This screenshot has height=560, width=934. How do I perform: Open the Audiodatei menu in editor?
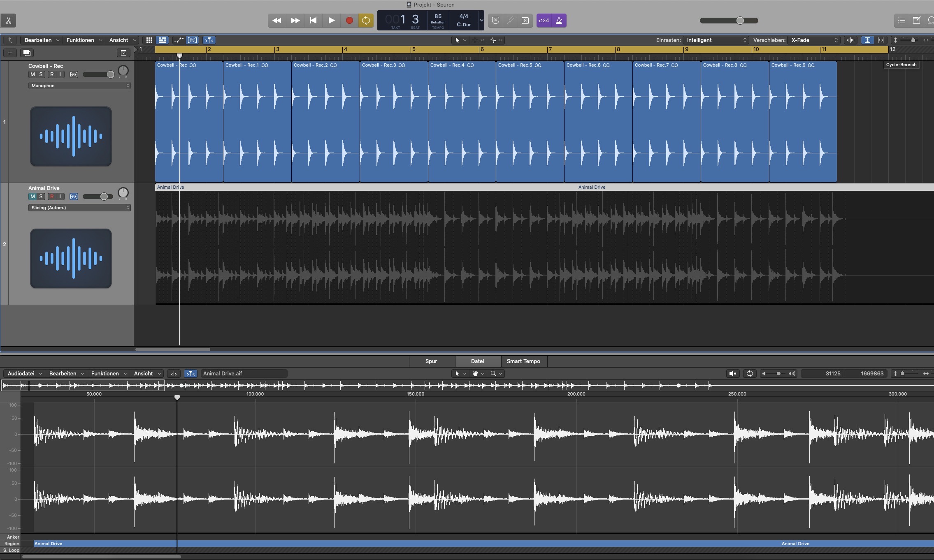25,373
